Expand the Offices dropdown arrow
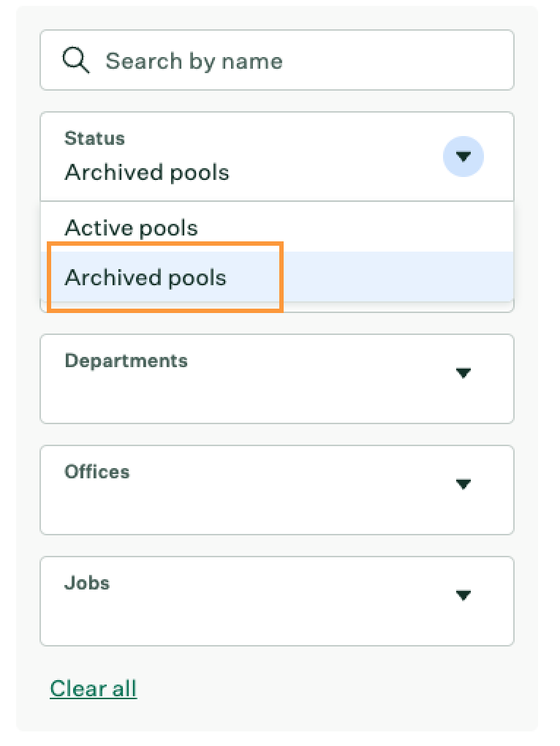 463,484
